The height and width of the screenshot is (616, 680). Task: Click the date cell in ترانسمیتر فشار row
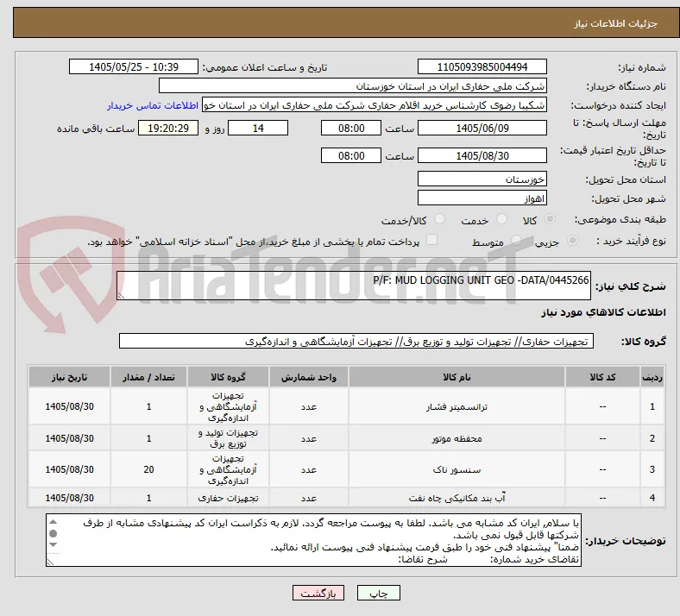(69, 406)
